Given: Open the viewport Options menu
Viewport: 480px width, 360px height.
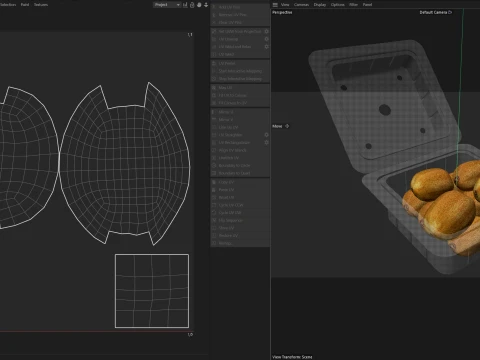Looking at the screenshot, I should (x=337, y=5).
